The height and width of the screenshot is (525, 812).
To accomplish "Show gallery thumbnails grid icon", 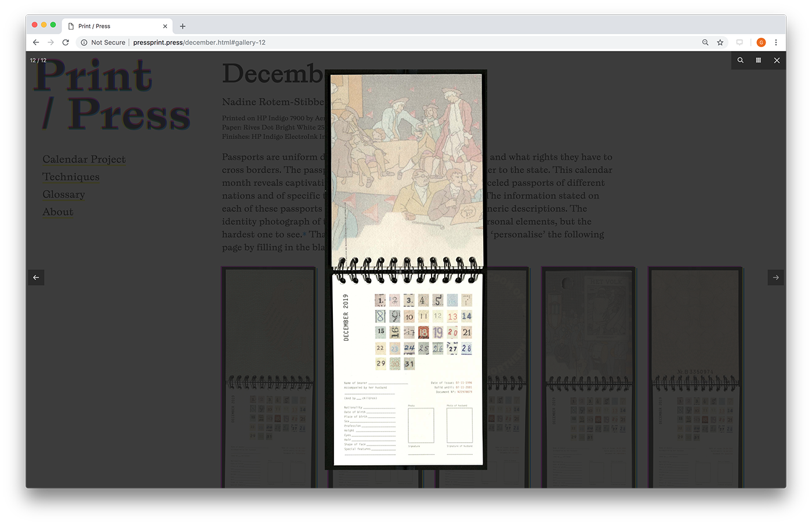I will point(759,60).
